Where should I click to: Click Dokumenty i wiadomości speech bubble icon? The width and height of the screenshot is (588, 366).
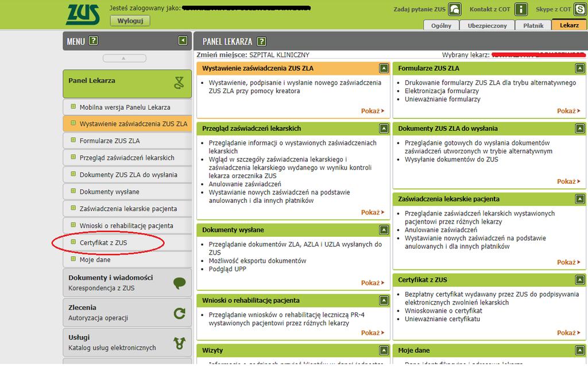pos(180,283)
